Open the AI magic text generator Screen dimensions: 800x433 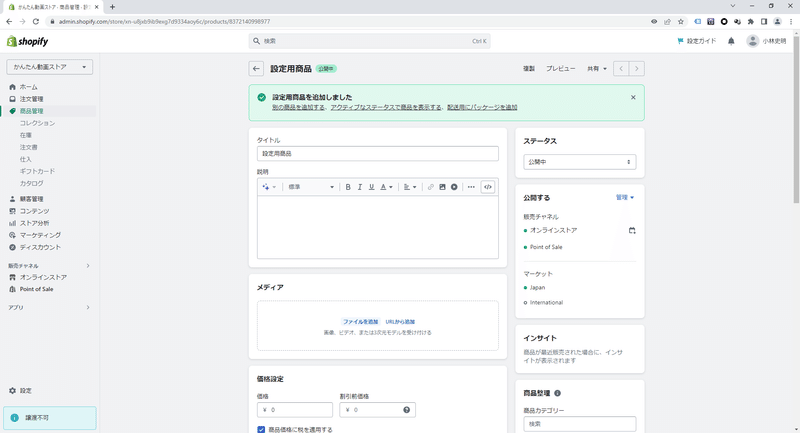[x=269, y=187]
